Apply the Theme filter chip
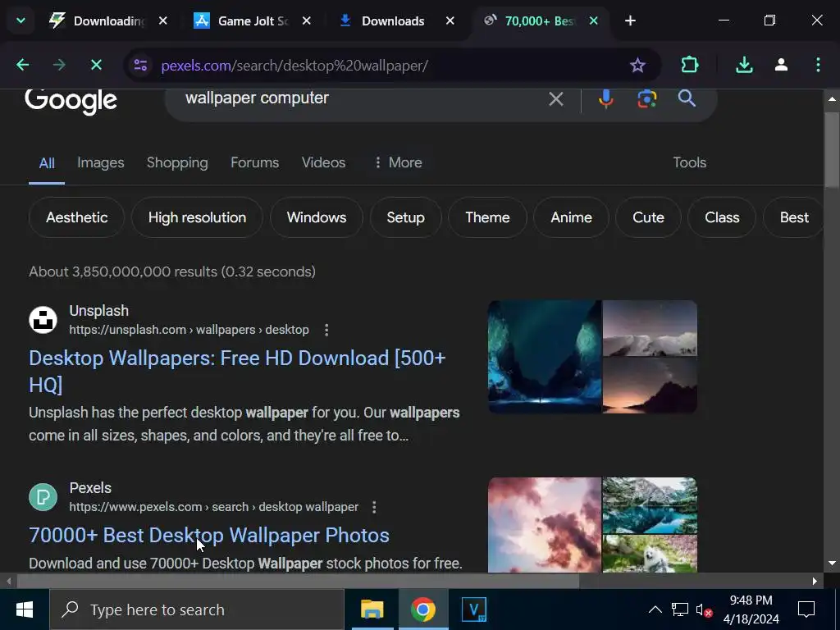 [x=487, y=217]
